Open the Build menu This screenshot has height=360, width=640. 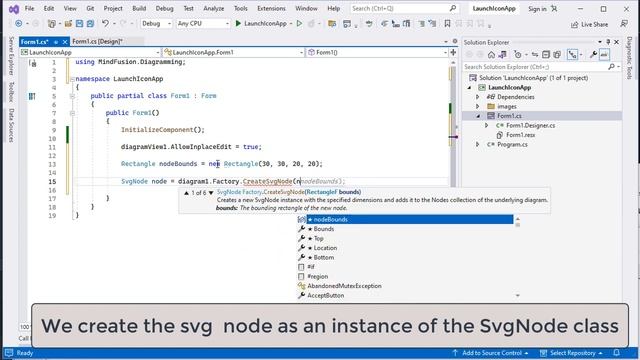139,8
